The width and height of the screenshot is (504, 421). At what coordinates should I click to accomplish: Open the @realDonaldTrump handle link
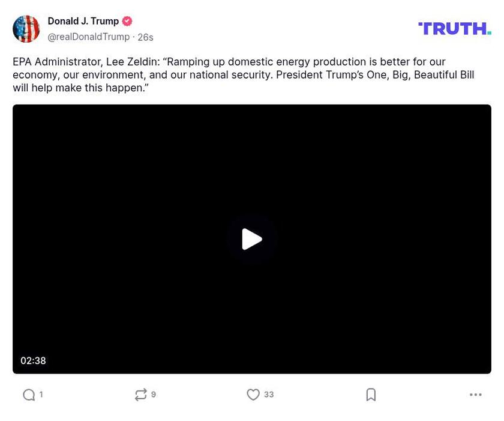click(x=88, y=37)
